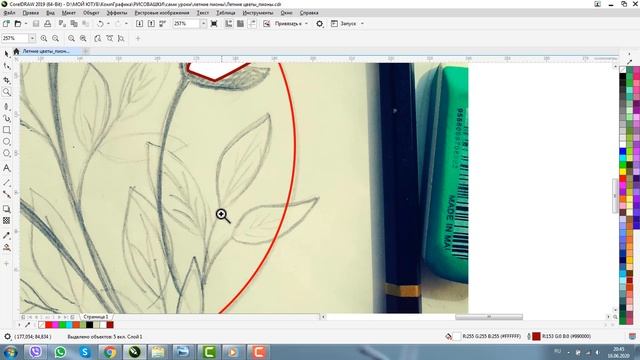Open the Help (Справка) menu

(309, 13)
